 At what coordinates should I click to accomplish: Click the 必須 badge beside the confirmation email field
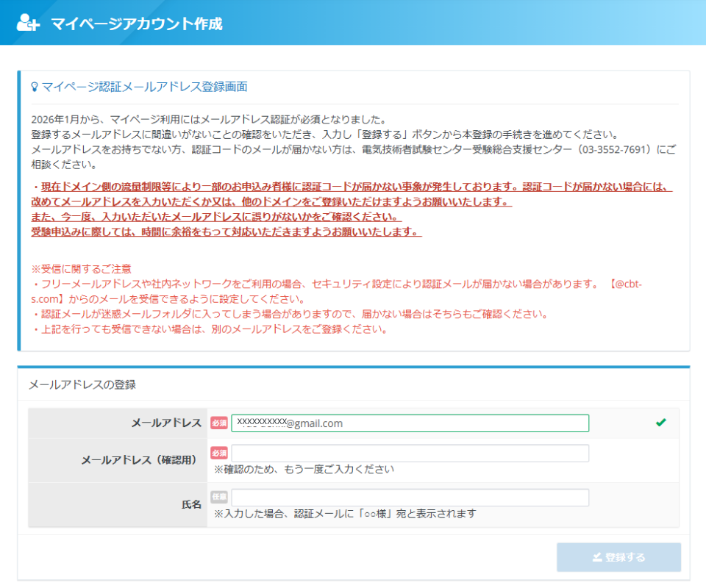click(x=219, y=453)
